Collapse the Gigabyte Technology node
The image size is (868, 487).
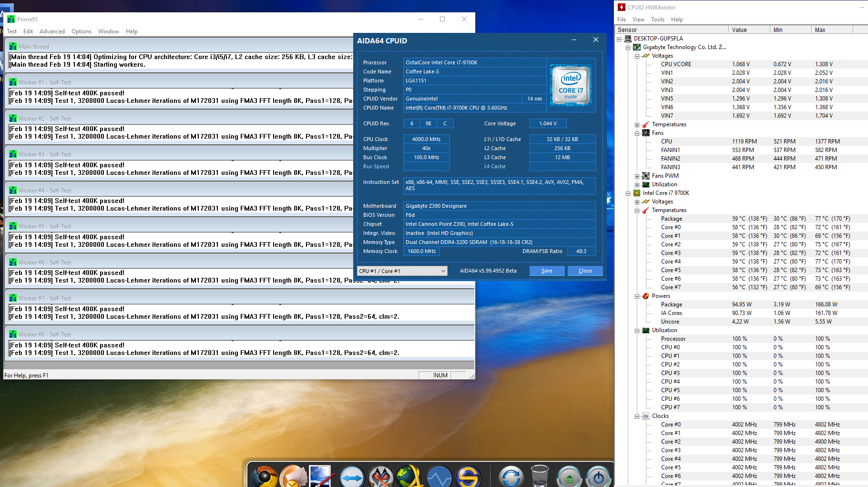tap(628, 47)
